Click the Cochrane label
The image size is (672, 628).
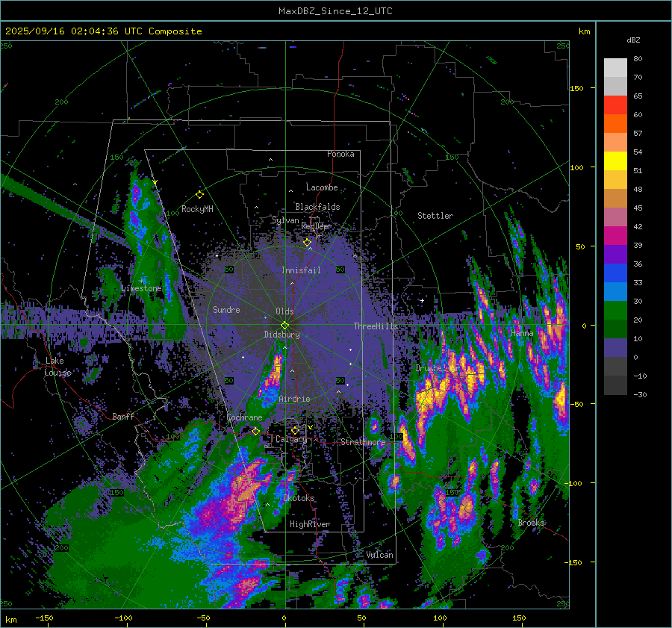click(244, 417)
